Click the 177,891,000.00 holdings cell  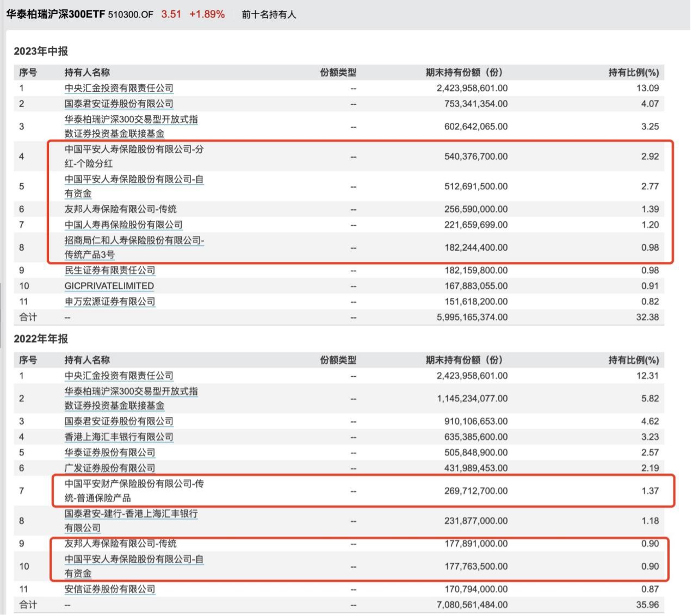tap(476, 544)
